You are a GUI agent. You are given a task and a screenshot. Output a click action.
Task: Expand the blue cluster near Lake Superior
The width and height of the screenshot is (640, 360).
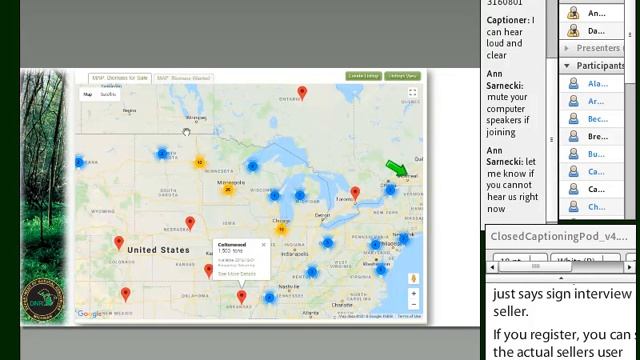pyautogui.click(x=253, y=166)
